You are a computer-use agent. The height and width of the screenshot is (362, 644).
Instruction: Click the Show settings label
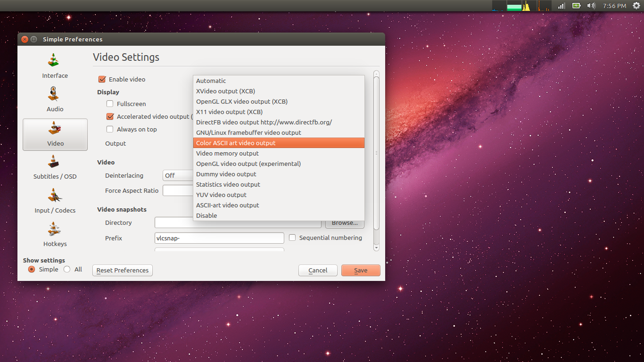click(44, 260)
